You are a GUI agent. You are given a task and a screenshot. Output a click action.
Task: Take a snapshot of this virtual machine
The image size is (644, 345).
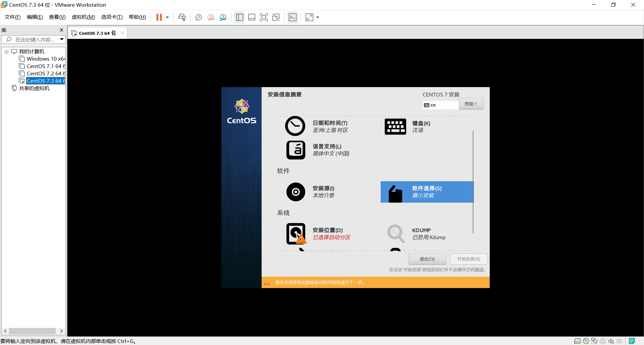[x=199, y=17]
